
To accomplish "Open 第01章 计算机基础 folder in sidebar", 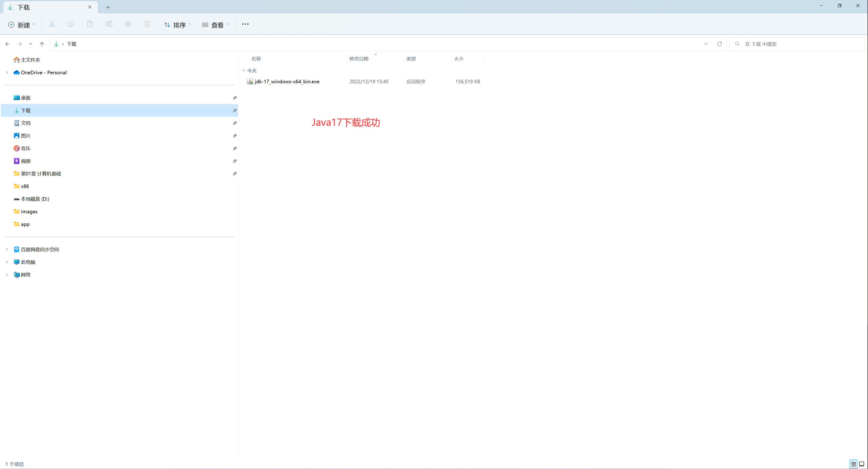I will [38, 174].
